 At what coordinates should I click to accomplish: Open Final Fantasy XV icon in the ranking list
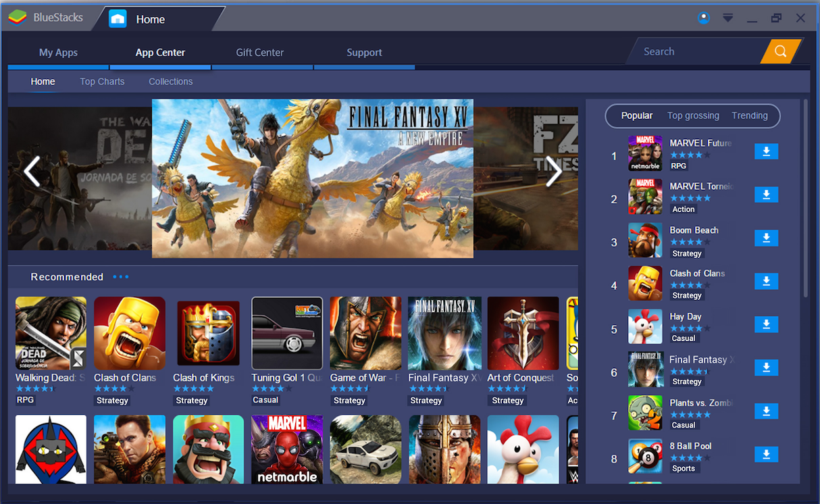pyautogui.click(x=645, y=369)
